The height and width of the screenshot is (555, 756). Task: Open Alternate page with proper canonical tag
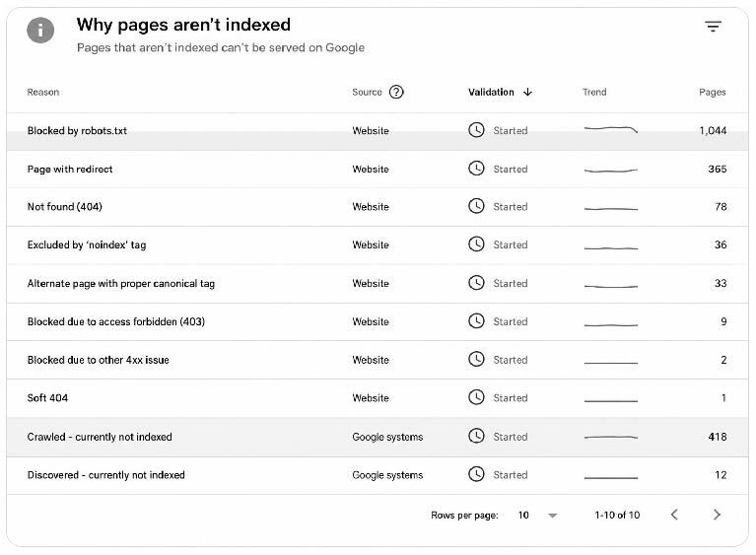point(121,284)
